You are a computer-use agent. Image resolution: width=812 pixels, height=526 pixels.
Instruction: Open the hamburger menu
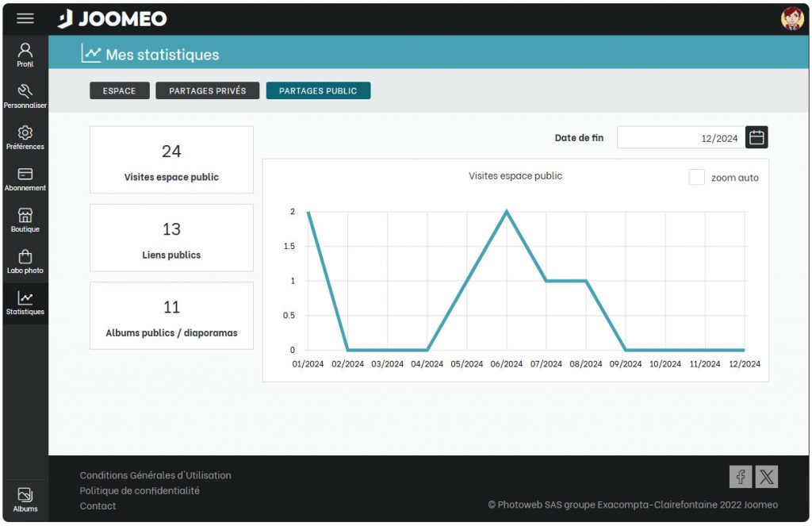click(x=25, y=19)
